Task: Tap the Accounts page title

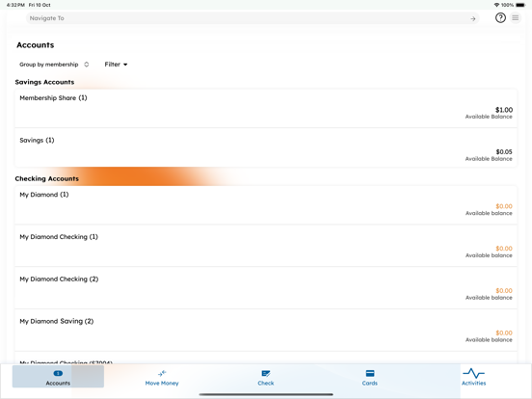Action: (36, 45)
